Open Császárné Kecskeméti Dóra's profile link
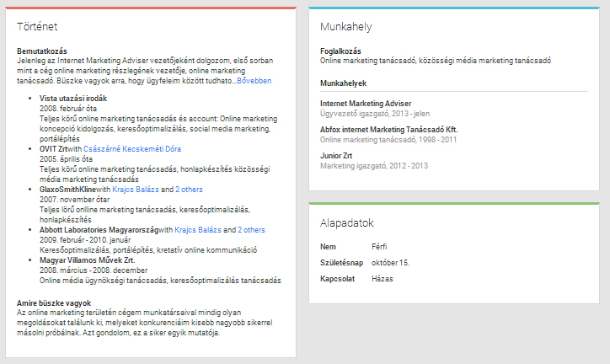 point(132,149)
